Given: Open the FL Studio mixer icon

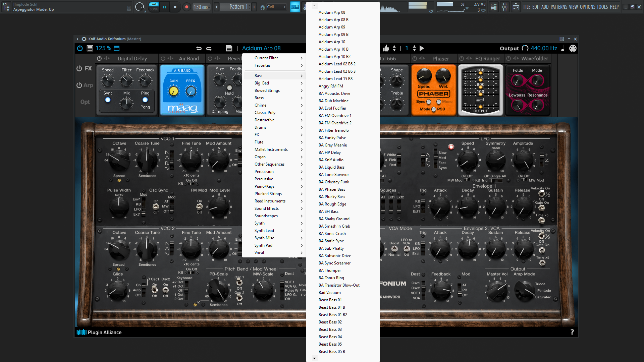Looking at the screenshot, I should 505,7.
